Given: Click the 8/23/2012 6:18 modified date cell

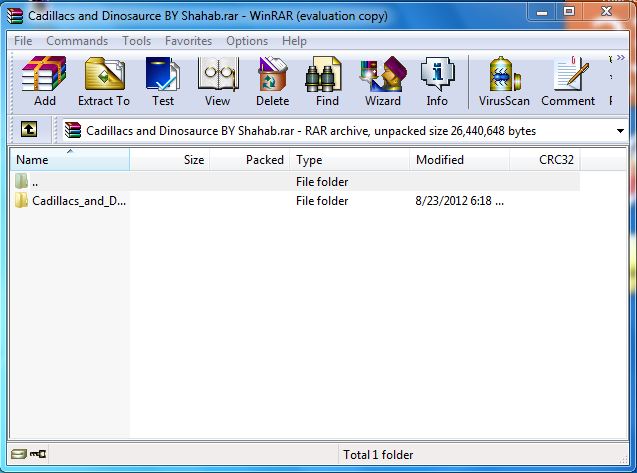Looking at the screenshot, I should tap(459, 201).
